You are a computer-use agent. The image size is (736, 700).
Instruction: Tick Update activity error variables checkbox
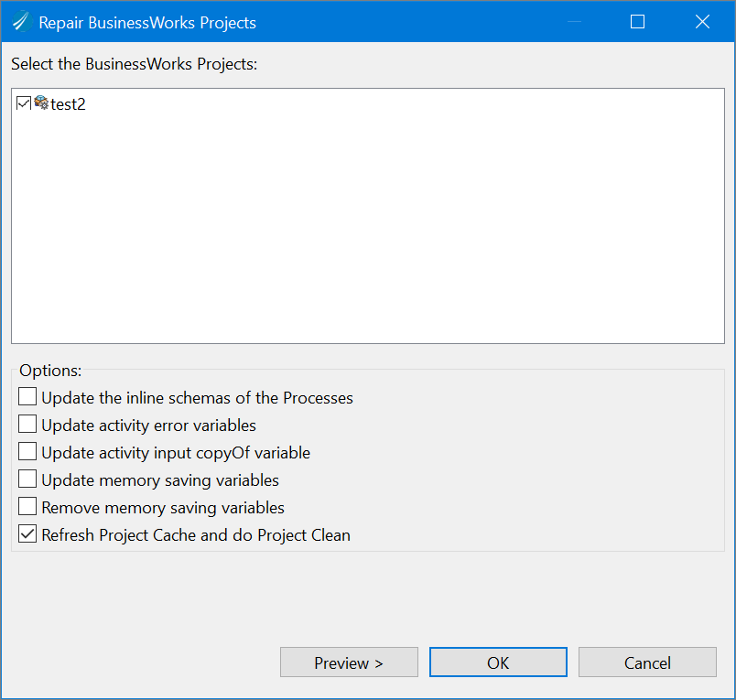(x=27, y=425)
